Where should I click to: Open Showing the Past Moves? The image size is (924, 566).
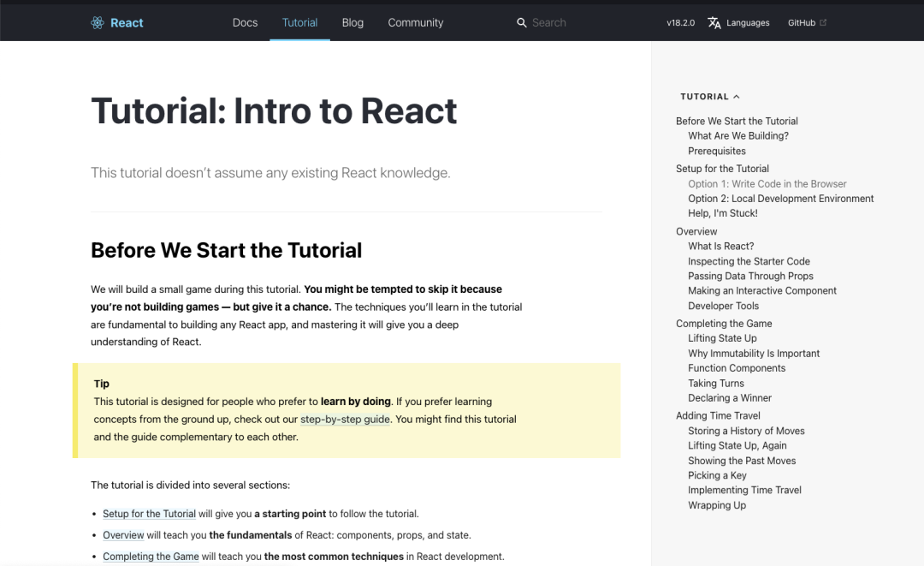click(741, 461)
